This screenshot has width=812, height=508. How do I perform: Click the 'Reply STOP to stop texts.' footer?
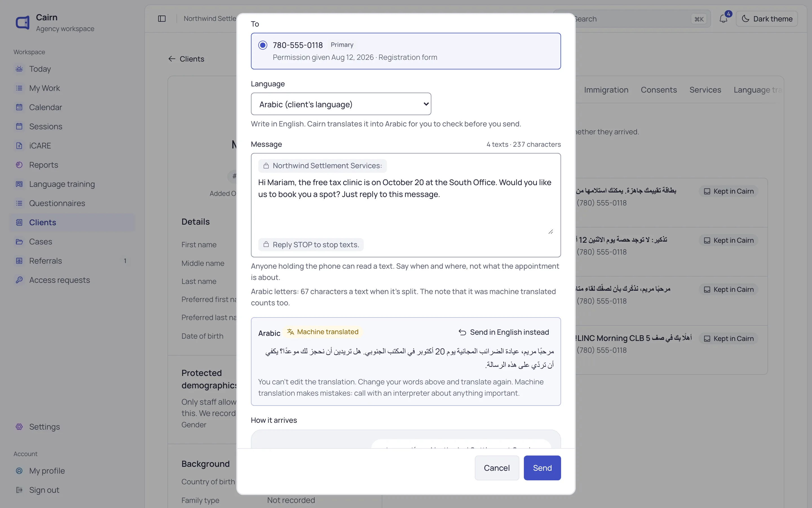(x=311, y=245)
